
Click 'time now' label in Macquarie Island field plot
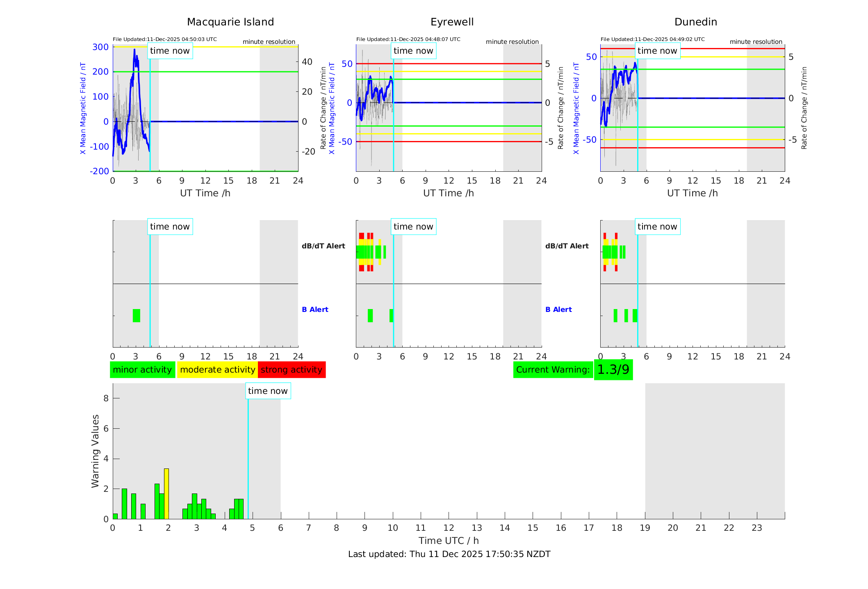click(x=170, y=51)
